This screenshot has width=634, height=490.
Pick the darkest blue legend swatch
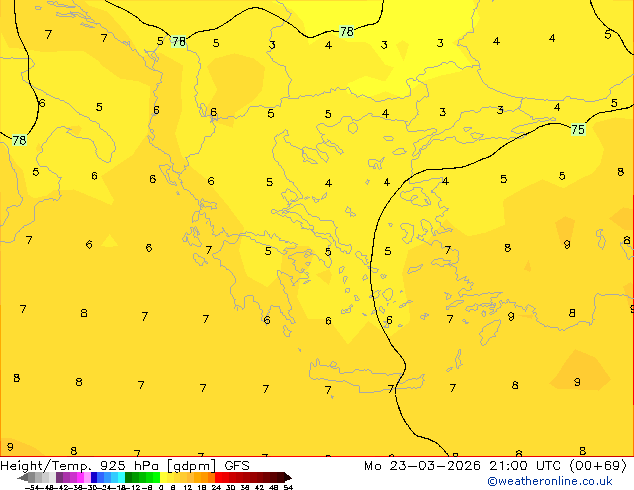(94, 477)
